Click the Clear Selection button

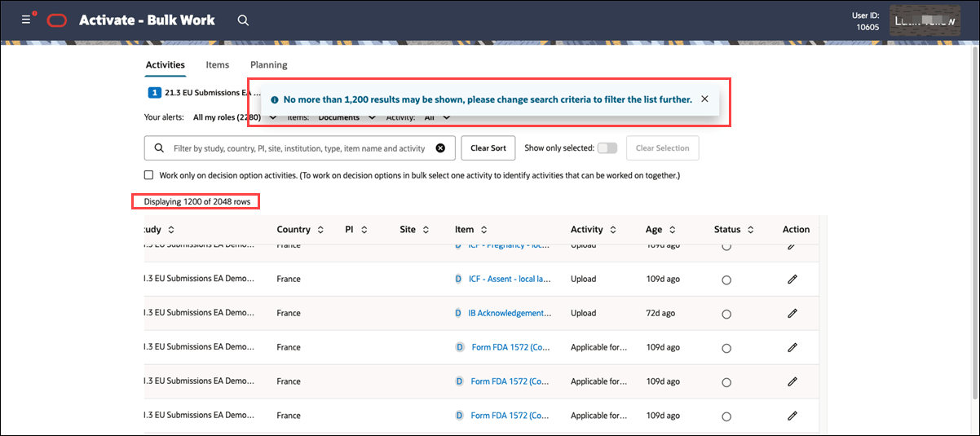pos(662,148)
